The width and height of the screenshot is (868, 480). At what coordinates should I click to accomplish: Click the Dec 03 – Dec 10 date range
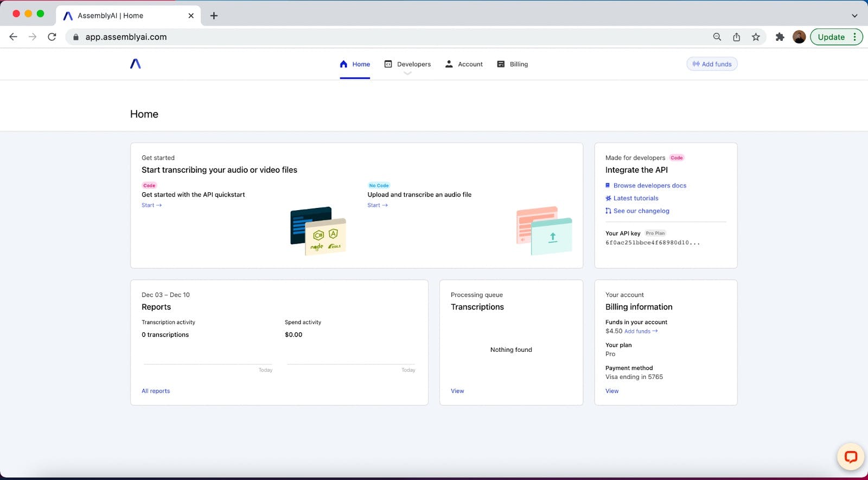165,295
